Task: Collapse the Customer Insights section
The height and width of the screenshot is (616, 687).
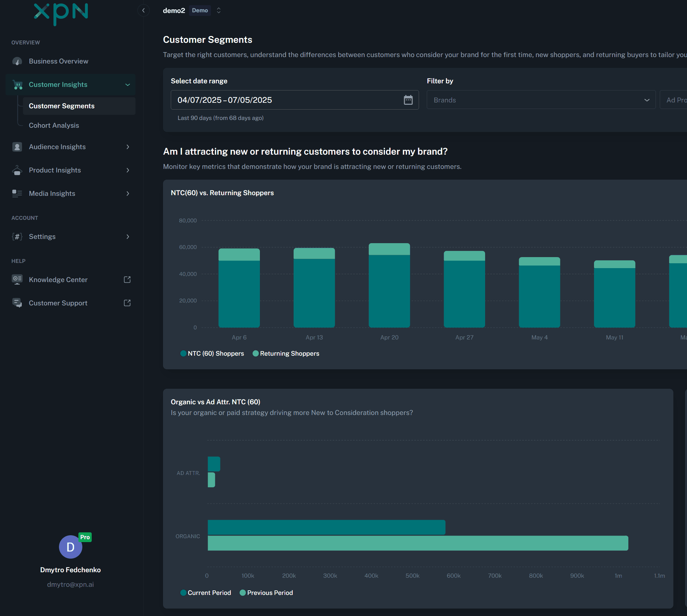Action: [128, 85]
